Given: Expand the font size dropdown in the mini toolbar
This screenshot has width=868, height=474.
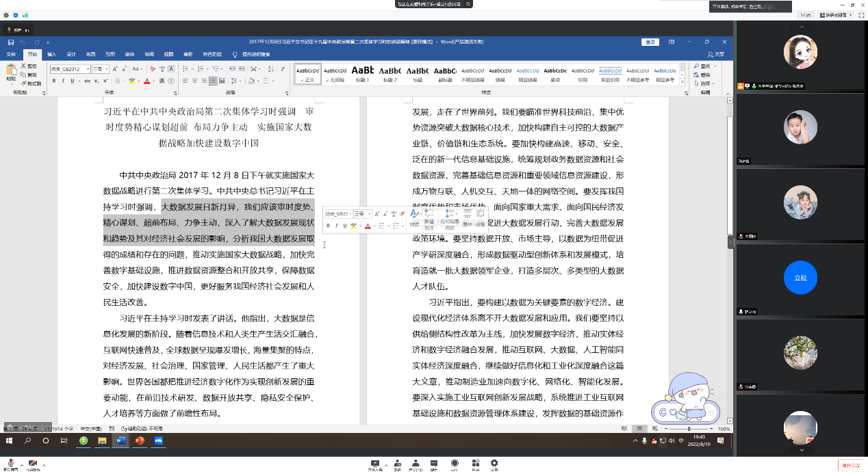Looking at the screenshot, I should click(x=370, y=214).
